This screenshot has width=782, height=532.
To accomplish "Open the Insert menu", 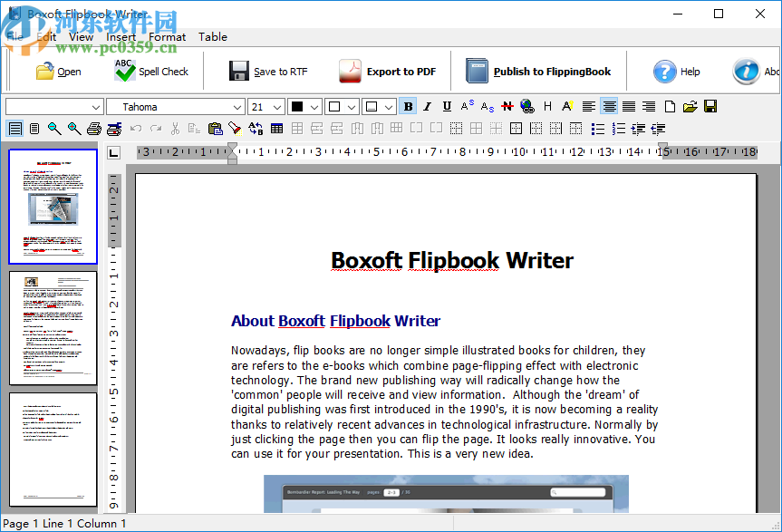I will 121,37.
